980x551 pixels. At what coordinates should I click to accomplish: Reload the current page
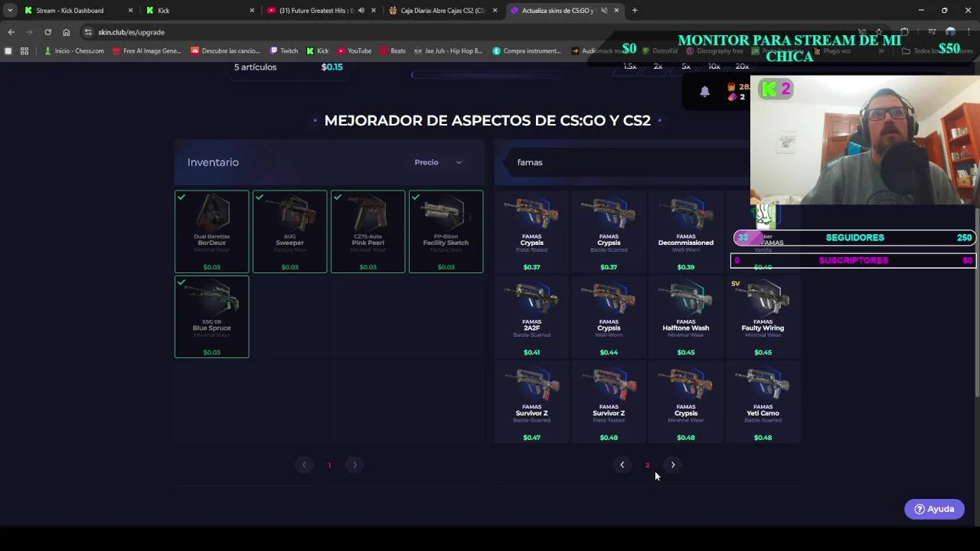click(x=47, y=32)
